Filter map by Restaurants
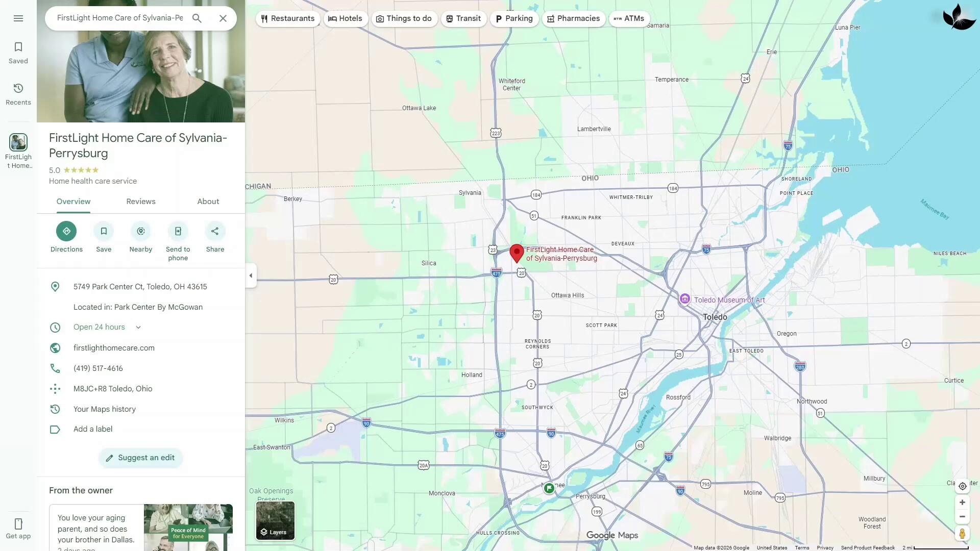Screen dimensions: 980x551 pyautogui.click(x=288, y=18)
